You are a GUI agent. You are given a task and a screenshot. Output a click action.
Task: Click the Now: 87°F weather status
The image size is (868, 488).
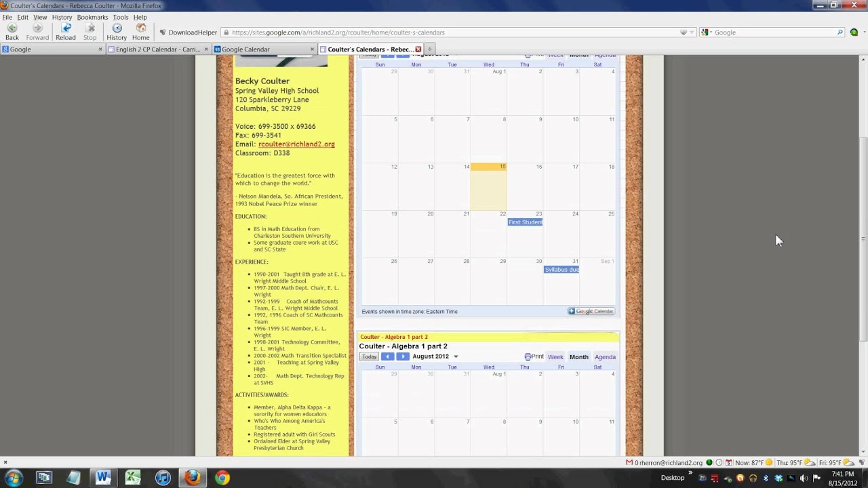click(754, 462)
